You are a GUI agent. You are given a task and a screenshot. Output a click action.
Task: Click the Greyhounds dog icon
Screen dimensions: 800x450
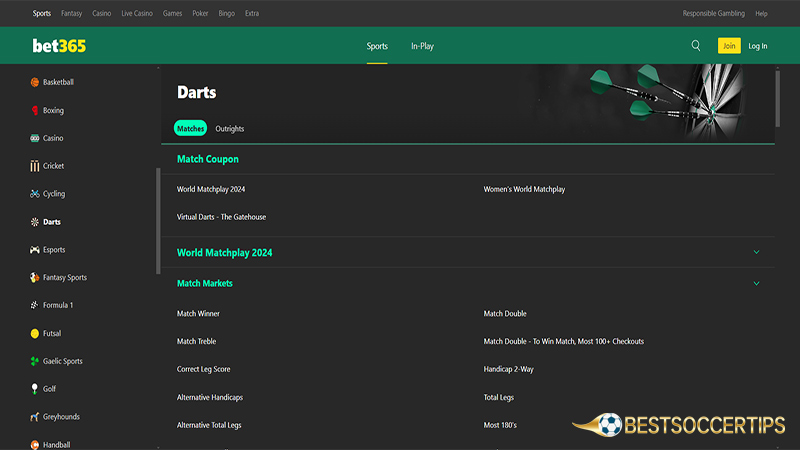[x=35, y=417]
